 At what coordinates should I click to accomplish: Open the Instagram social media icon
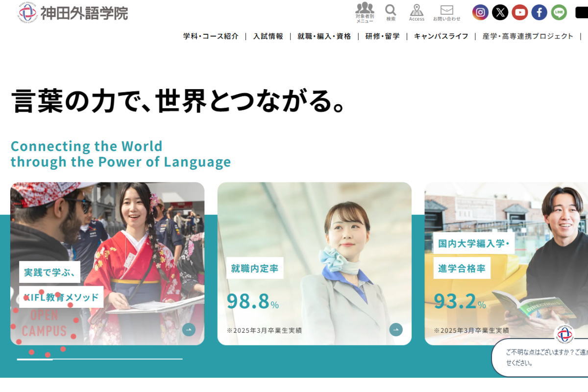[481, 12]
